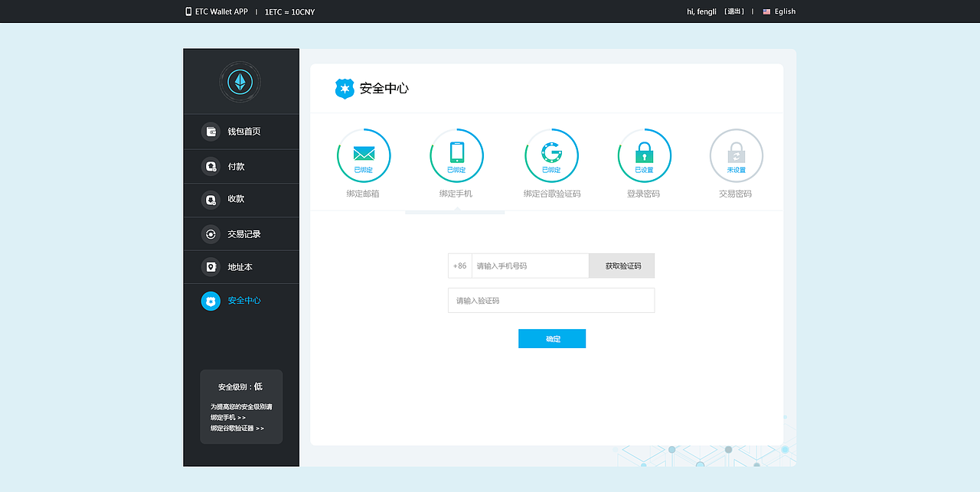The width and height of the screenshot is (980, 492).
Task: Click the payment icon next to 付款
Action: [x=211, y=166]
